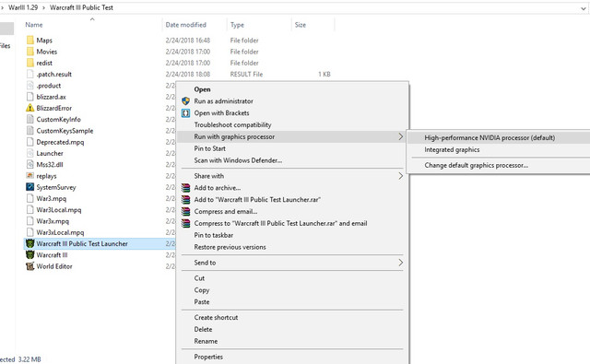Sort by the Type column header
The height and width of the screenshot is (364, 590).
237,25
